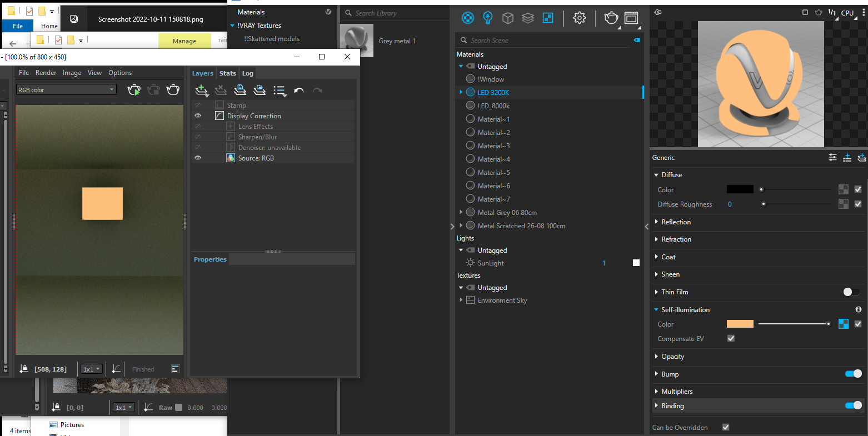Hide the Display Correction layer
The image size is (868, 436).
tap(197, 116)
